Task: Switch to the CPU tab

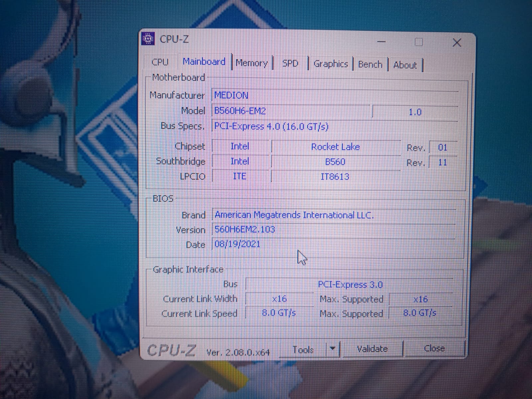Action: point(160,62)
